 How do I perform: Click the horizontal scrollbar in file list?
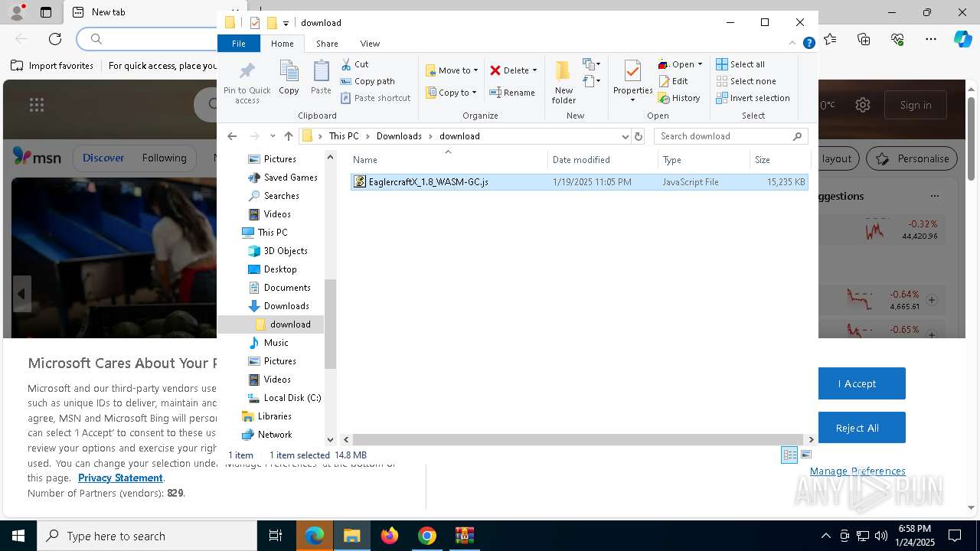[x=578, y=439]
